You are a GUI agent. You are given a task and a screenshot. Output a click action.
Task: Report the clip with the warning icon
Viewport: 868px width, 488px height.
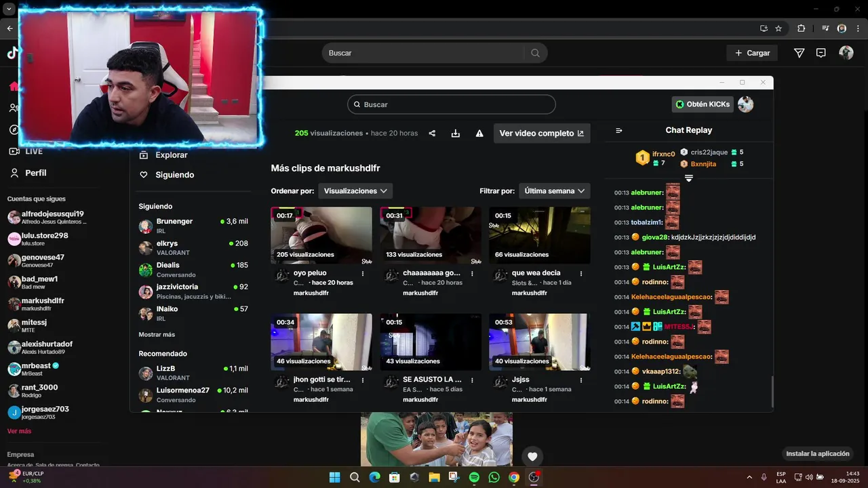point(479,134)
